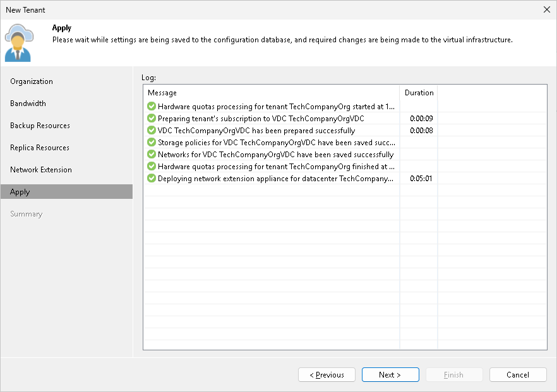The height and width of the screenshot is (392, 557).
Task: Click the Previous button
Action: pos(326,374)
